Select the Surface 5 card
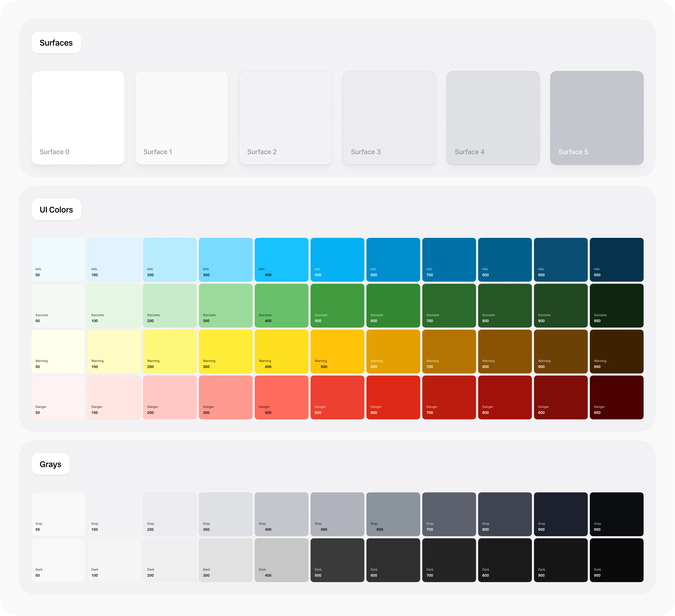The image size is (675, 616). [597, 118]
